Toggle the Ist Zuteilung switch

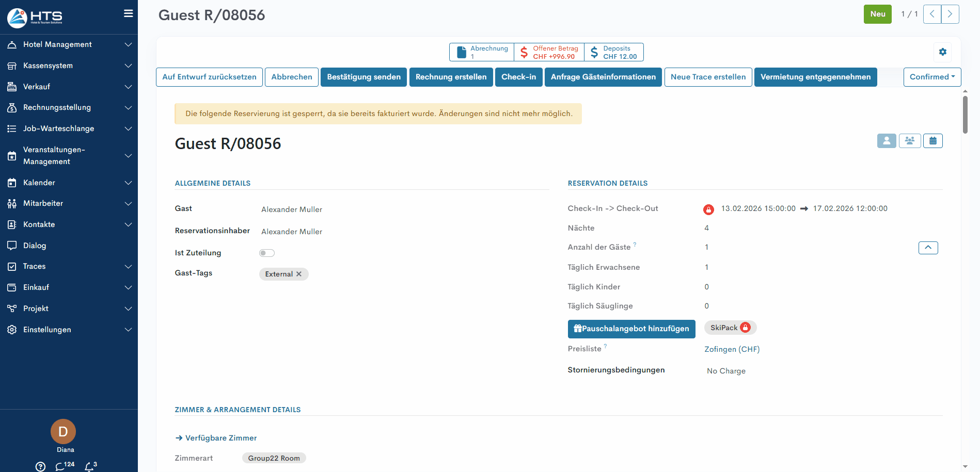pos(267,253)
